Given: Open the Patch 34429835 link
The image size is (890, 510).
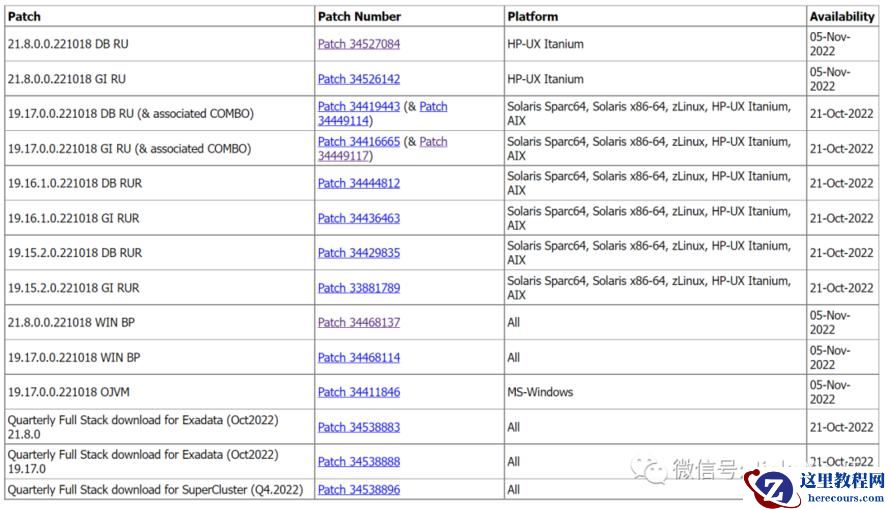Looking at the screenshot, I should 359,252.
